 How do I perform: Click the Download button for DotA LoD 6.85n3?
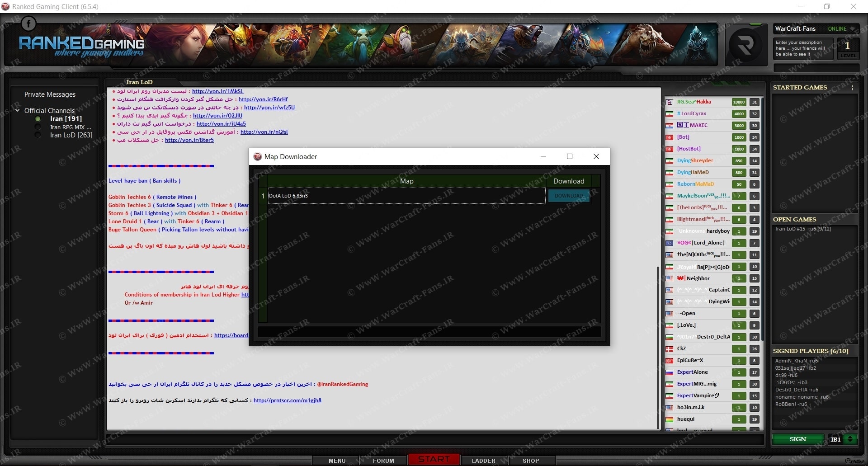click(x=569, y=196)
